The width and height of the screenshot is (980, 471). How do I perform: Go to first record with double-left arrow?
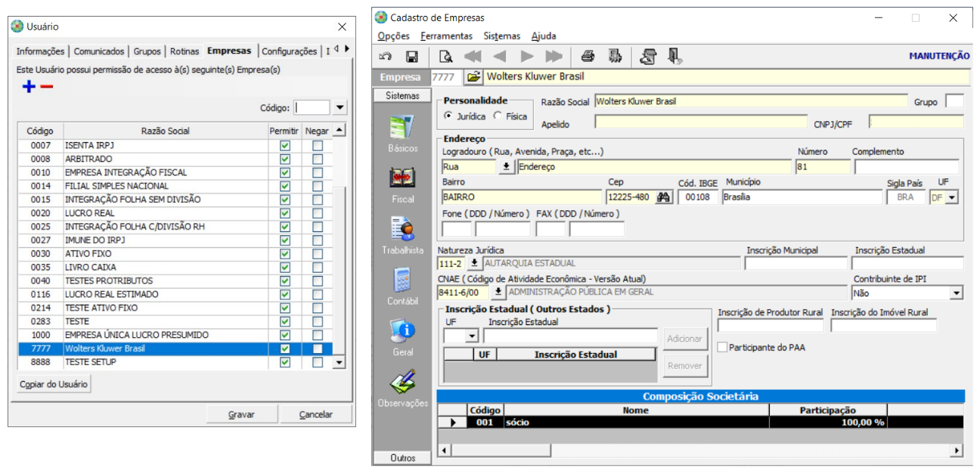[473, 57]
